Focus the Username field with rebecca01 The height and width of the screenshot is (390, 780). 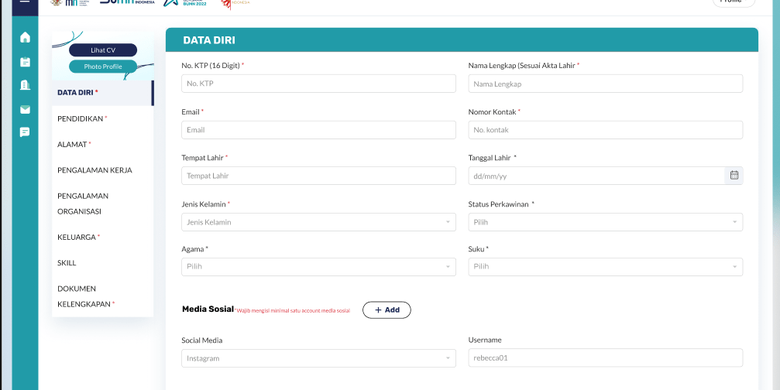pos(605,358)
